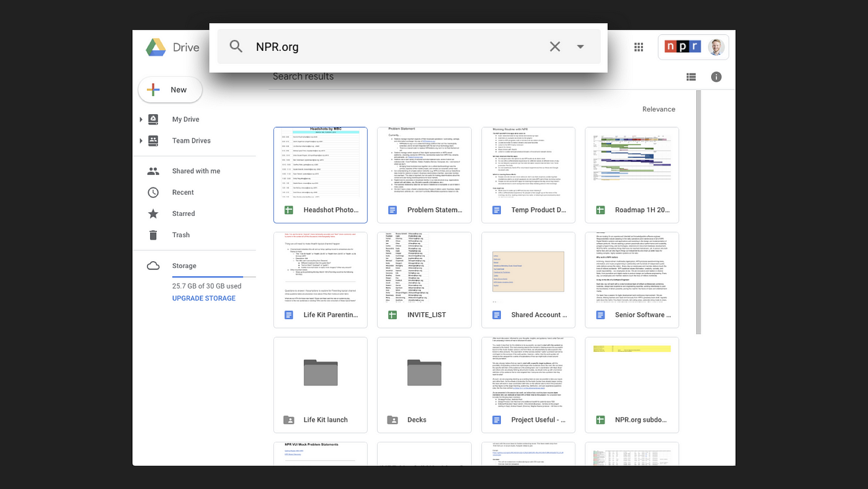Click the 25.7 GB used text
This screenshot has width=868, height=489.
click(206, 286)
